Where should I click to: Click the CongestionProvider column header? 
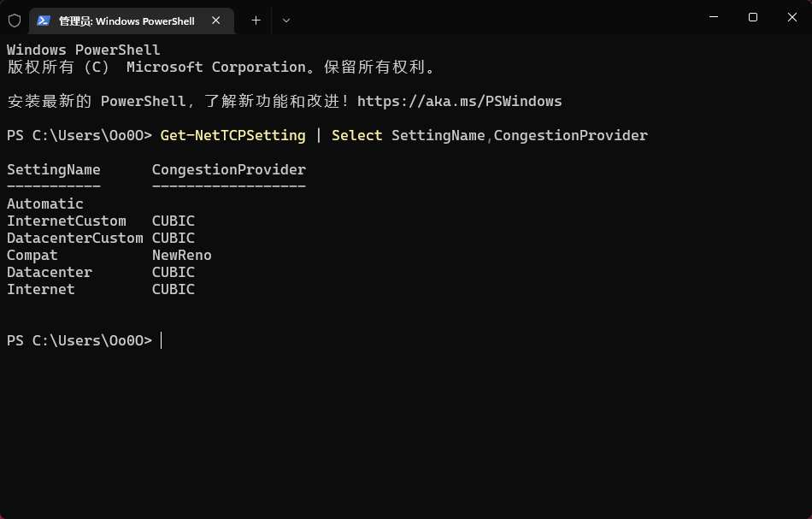tap(228, 169)
